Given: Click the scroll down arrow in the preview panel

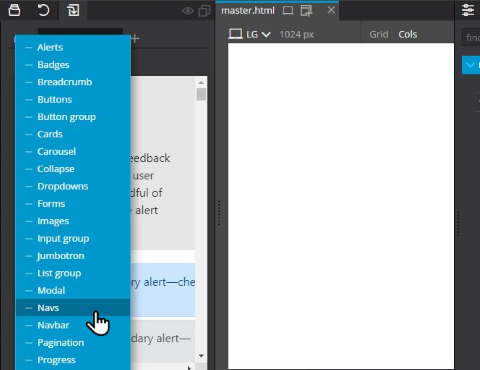Looking at the screenshot, I should (201, 356).
